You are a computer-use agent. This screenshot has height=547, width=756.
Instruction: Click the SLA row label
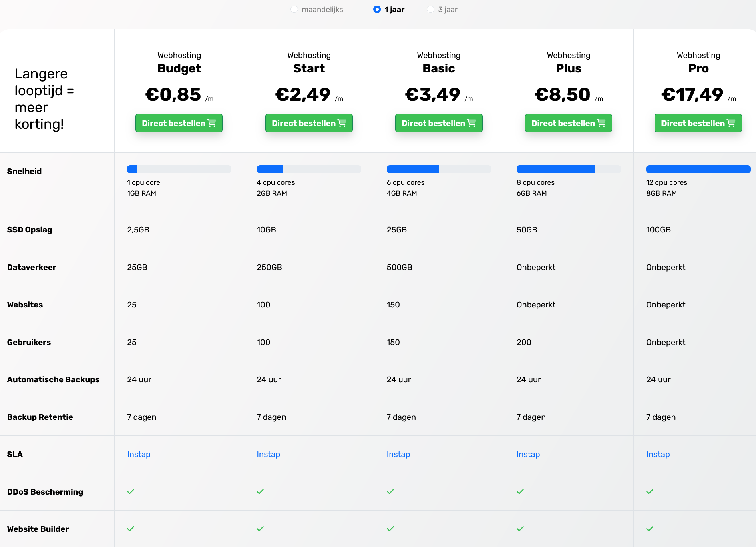(15, 454)
